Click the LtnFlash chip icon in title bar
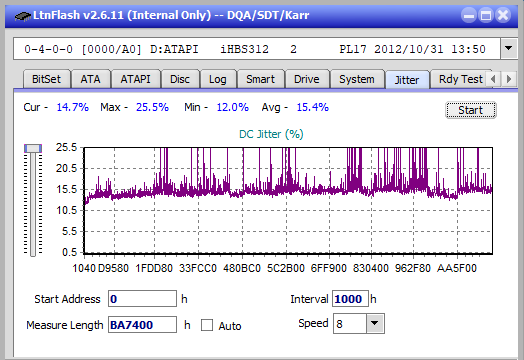Screen dimensions: 524x360 23,16
